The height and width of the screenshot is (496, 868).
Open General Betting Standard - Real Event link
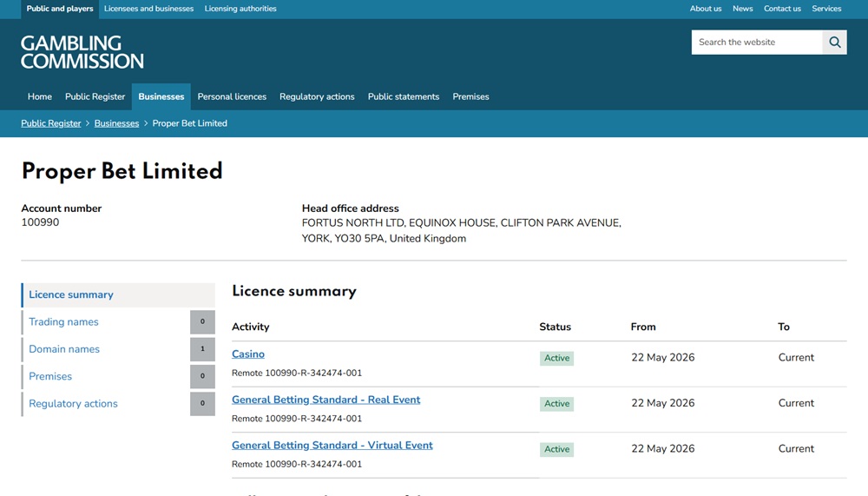pyautogui.click(x=326, y=400)
